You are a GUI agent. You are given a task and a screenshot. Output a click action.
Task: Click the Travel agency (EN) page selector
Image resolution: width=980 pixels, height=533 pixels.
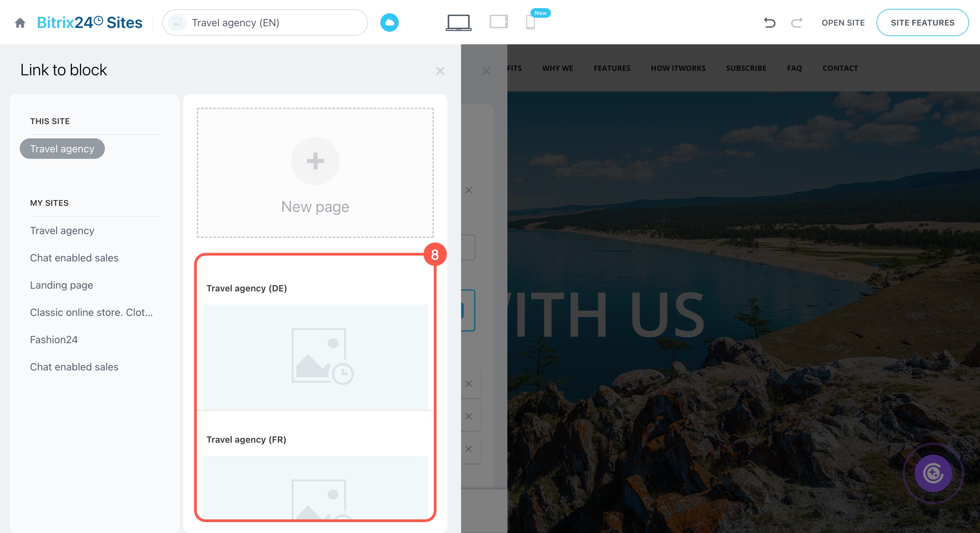(x=265, y=22)
